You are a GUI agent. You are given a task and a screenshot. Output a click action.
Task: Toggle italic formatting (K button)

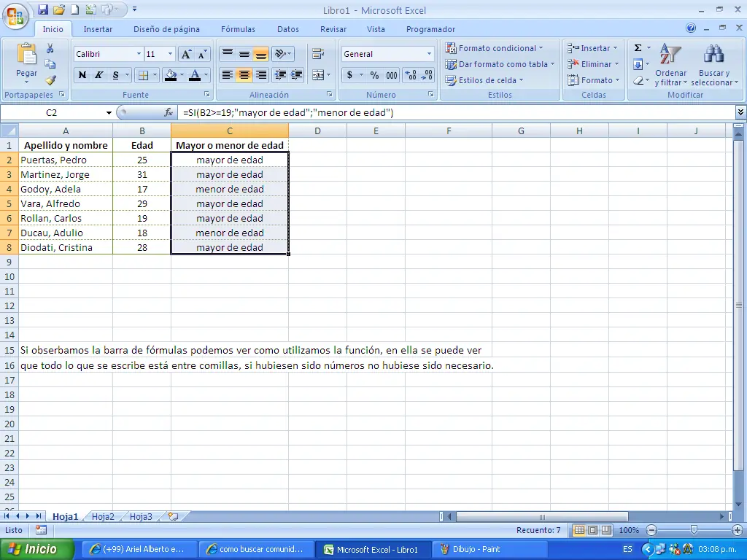[99, 75]
